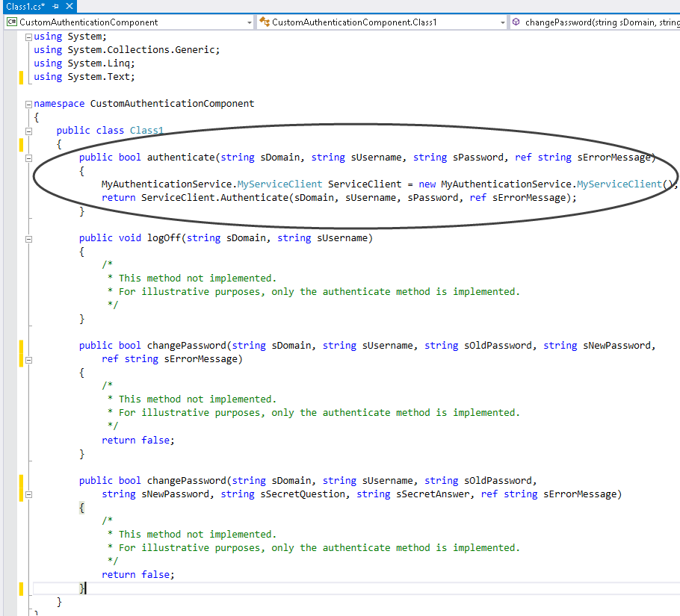Click the 'Class1' name in the class declaration

click(146, 131)
